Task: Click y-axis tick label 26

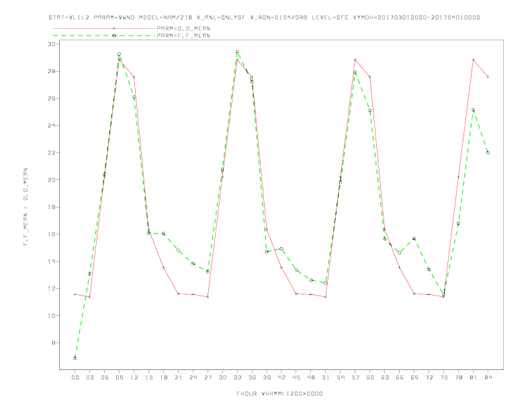Action: point(51,98)
